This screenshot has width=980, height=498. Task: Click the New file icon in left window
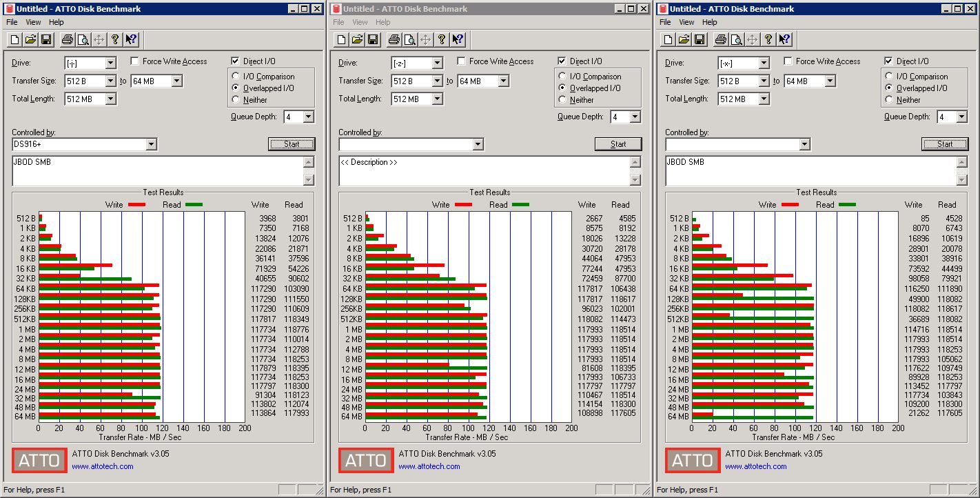pyautogui.click(x=14, y=39)
